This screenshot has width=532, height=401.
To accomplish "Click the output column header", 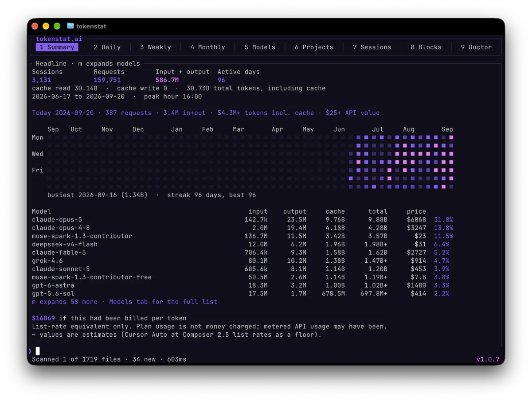I will click(x=295, y=211).
